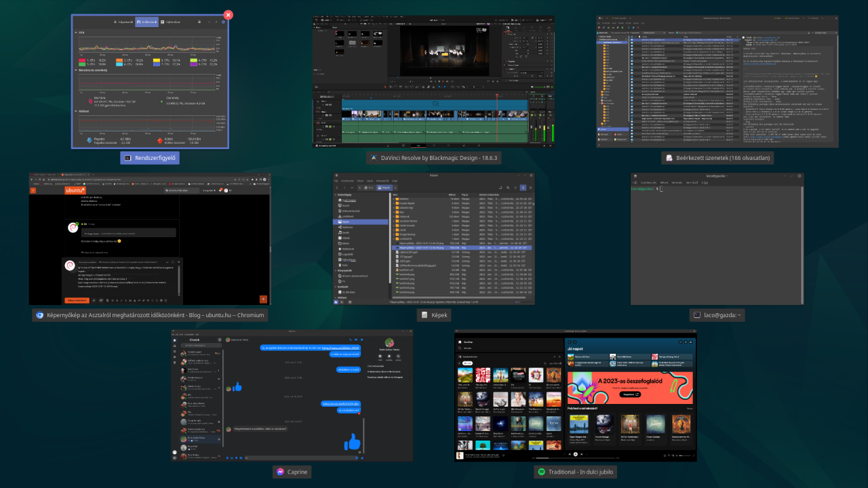Image resolution: width=868 pixels, height=488 pixels.
Task: Close the Rendszerfigyelő window with the red X
Action: pos(229,14)
